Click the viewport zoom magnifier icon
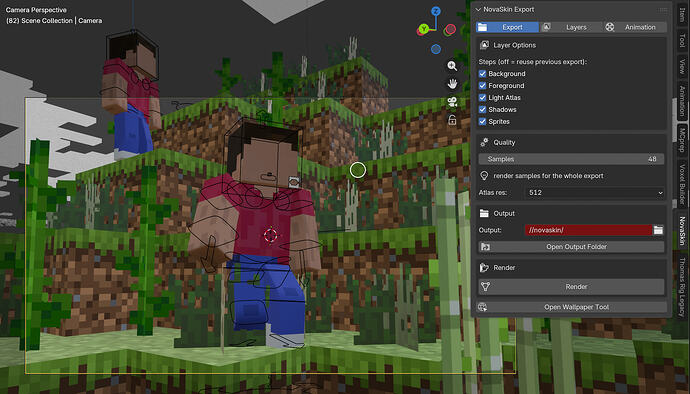This screenshot has height=394, width=690. 452,66
